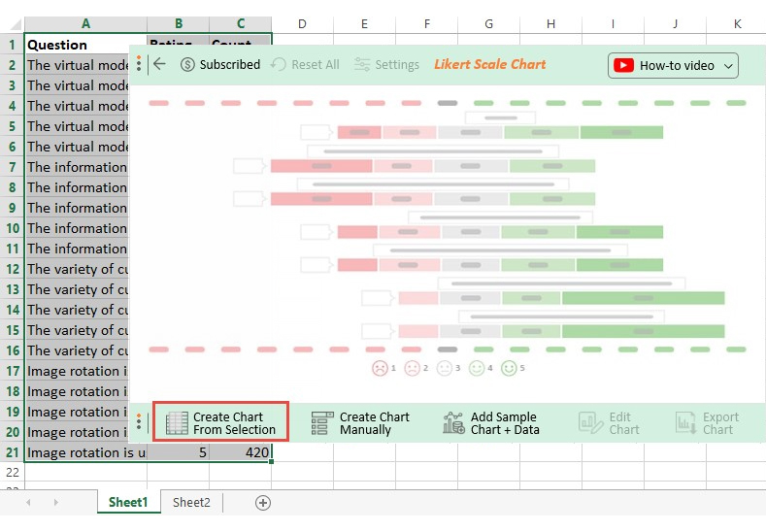This screenshot has height=532, width=766.
Task: Click Add Sample Chart + Data
Action: [491, 423]
